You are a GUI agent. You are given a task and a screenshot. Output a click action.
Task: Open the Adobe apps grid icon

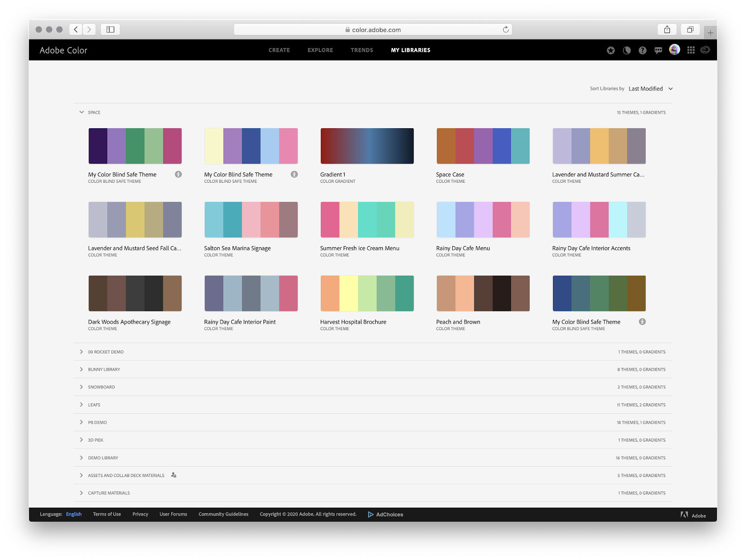coord(691,50)
